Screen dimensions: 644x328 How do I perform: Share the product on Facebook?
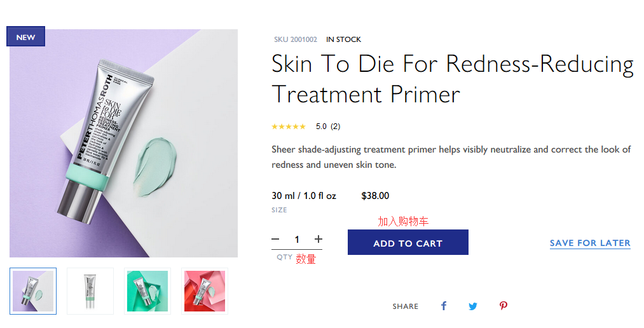(444, 306)
